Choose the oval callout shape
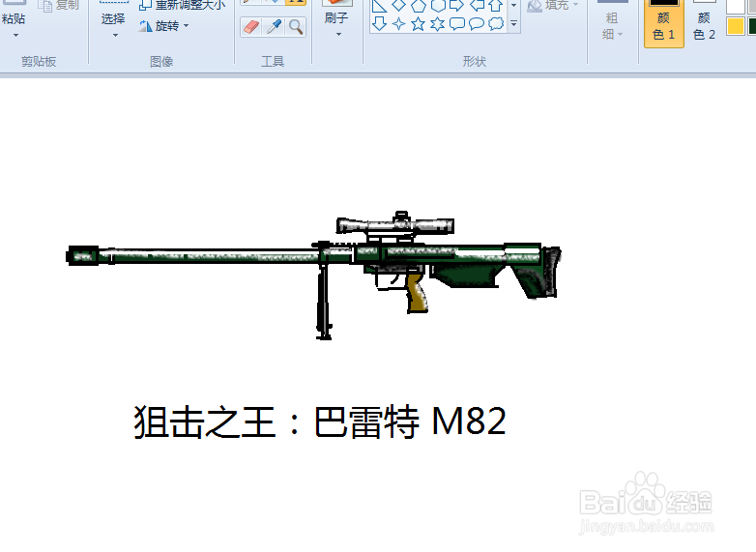The height and width of the screenshot is (552, 756). tap(477, 23)
